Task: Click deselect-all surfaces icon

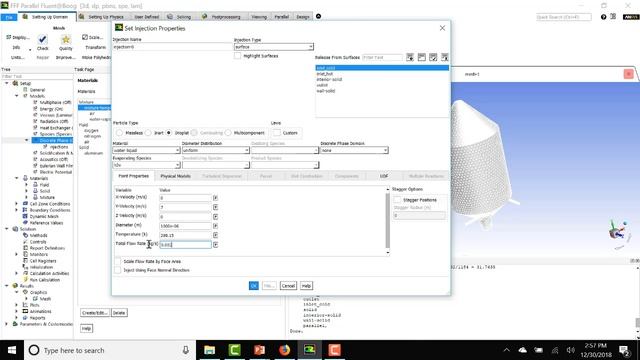Action: pyautogui.click(x=444, y=57)
